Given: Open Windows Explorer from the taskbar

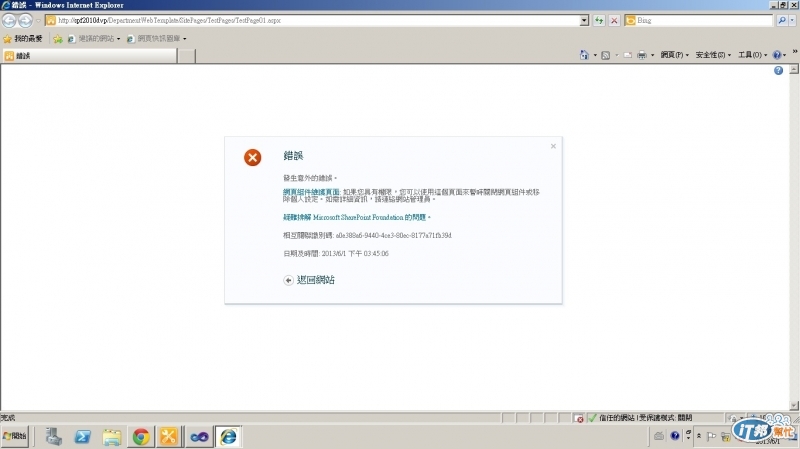Looking at the screenshot, I should point(112,437).
